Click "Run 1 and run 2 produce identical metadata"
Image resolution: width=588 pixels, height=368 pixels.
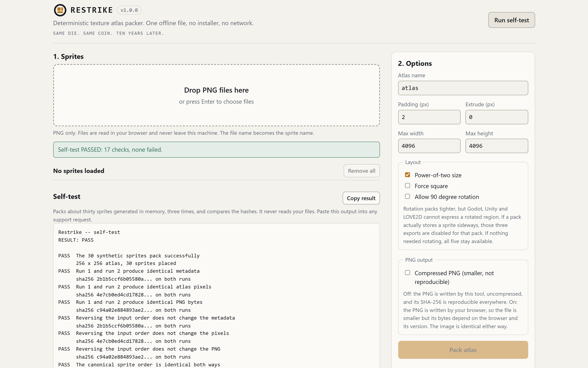coord(138,271)
